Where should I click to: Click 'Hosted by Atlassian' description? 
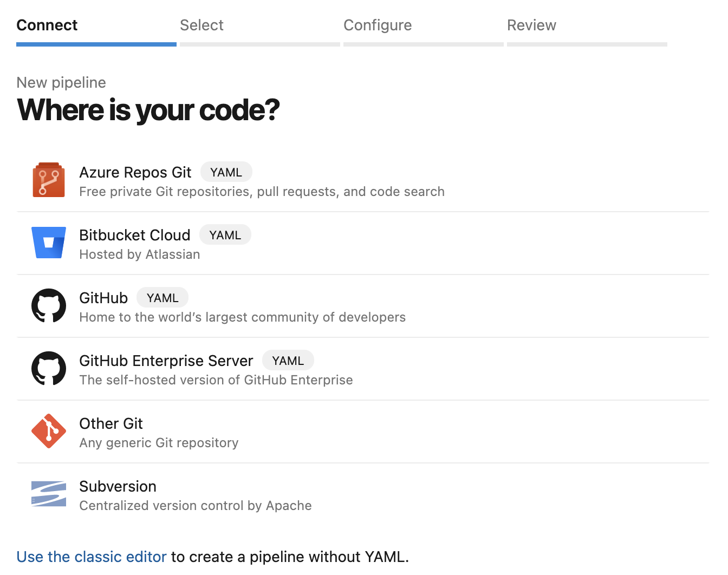pos(140,254)
